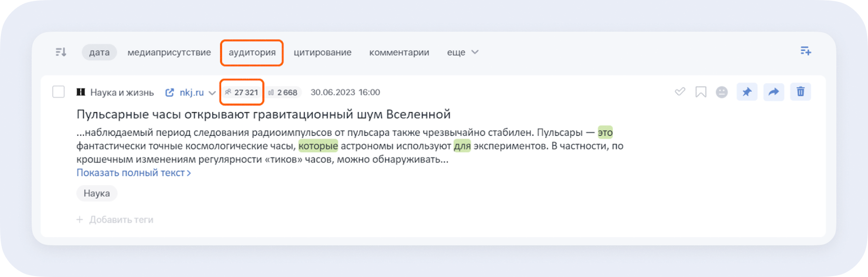Click "Показать полный текст" link
This screenshot has height=277, width=868.
click(x=133, y=173)
